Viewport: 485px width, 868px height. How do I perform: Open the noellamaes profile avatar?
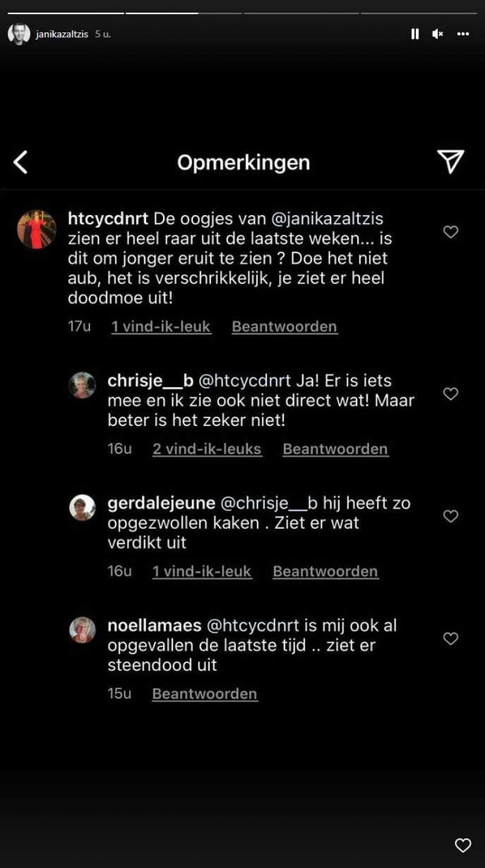click(82, 629)
